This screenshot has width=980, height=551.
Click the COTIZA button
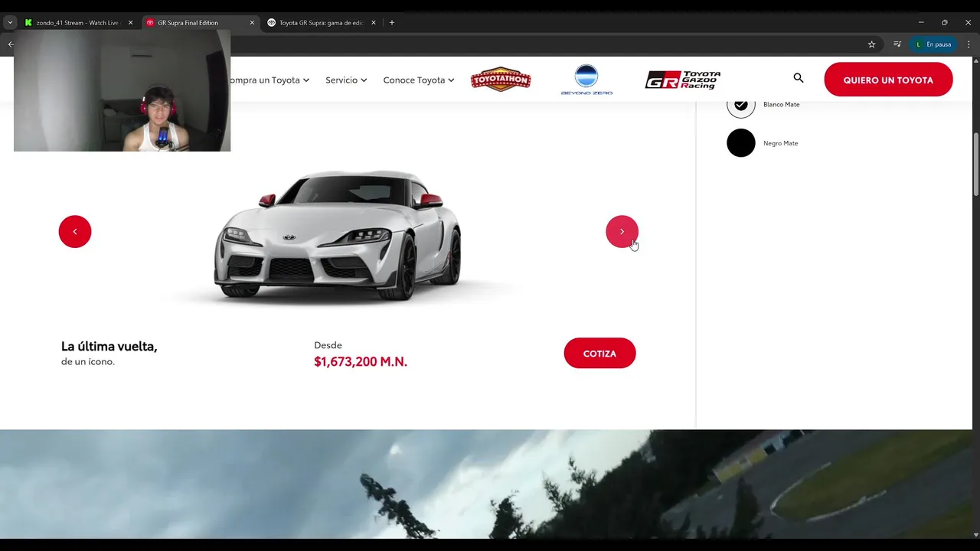pyautogui.click(x=599, y=354)
